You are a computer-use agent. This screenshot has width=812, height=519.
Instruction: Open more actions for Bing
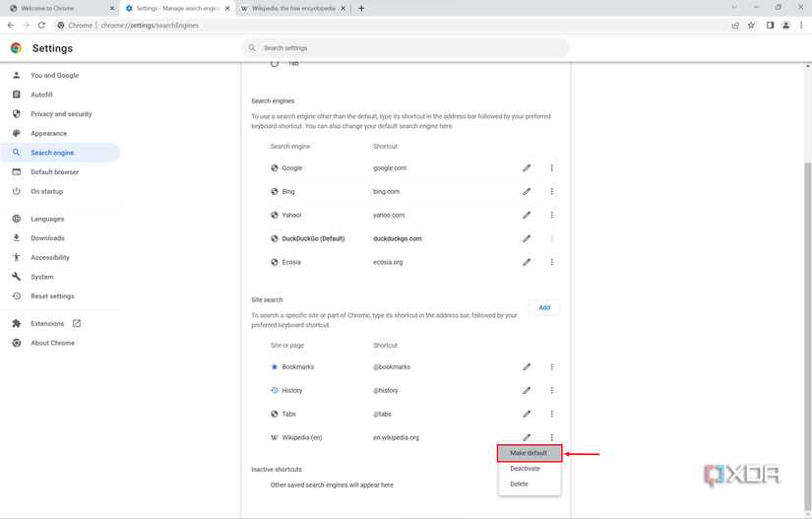[x=552, y=192]
